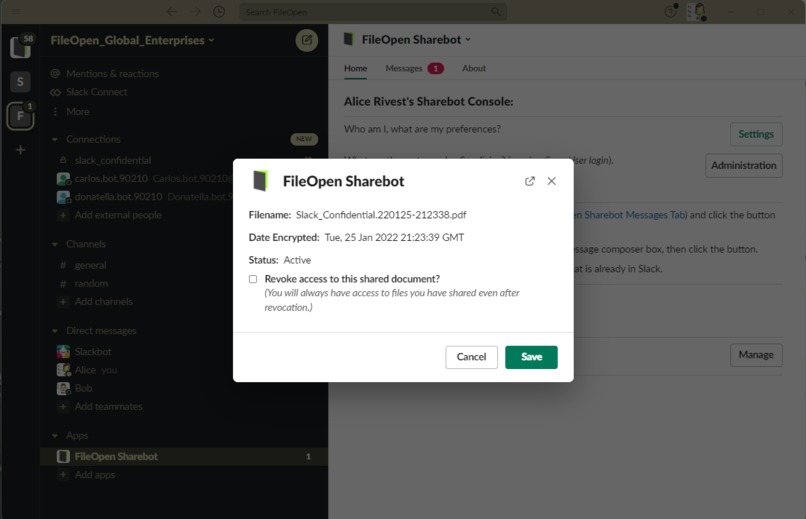
Task: Collapse the Apps section
Action: pyautogui.click(x=55, y=436)
